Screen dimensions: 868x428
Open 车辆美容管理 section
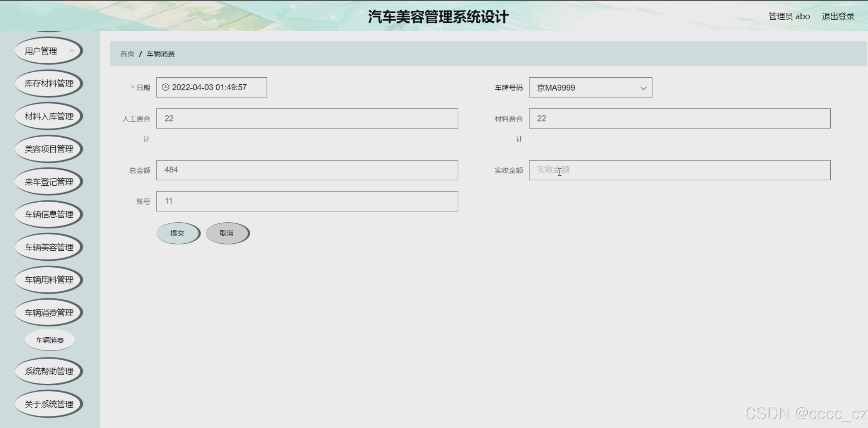pyautogui.click(x=48, y=247)
